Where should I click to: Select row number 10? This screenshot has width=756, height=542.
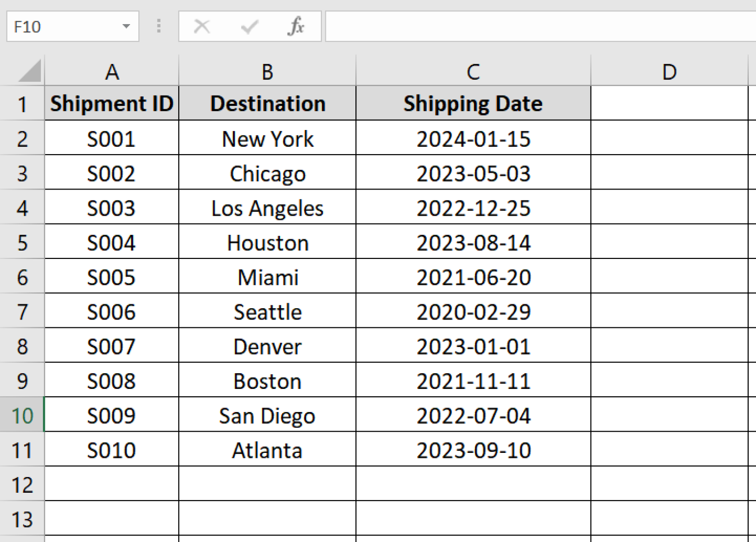pyautogui.click(x=22, y=415)
